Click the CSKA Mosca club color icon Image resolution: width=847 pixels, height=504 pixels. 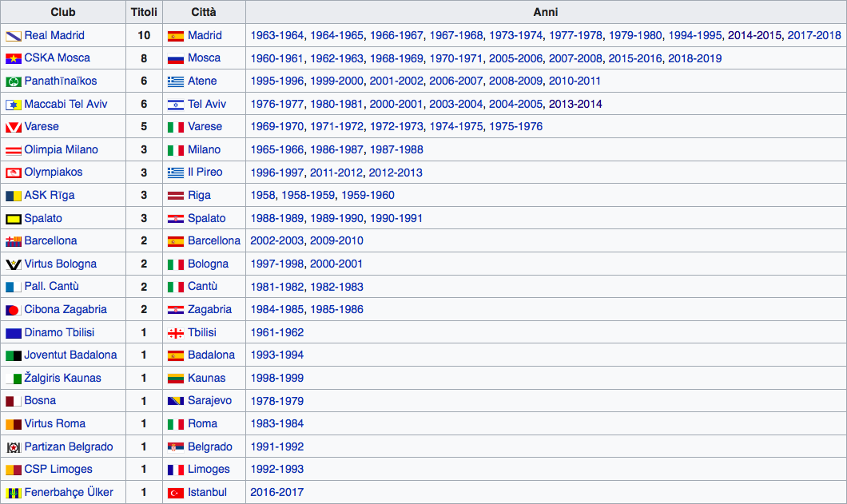coord(14,59)
